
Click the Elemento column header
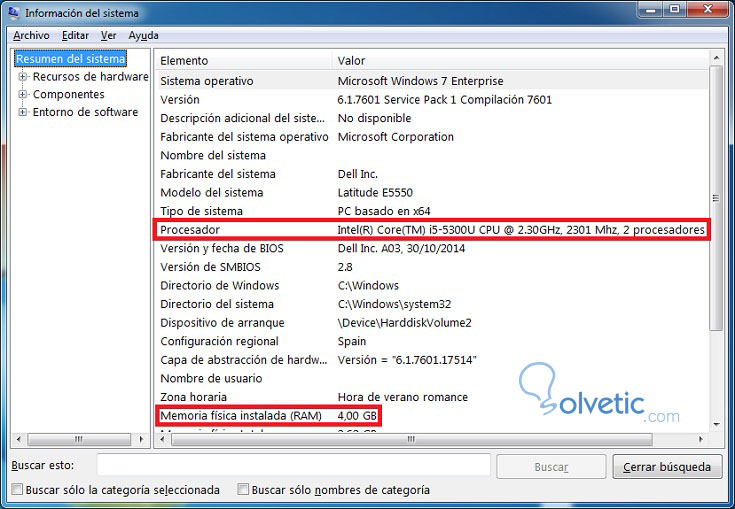coord(245,60)
